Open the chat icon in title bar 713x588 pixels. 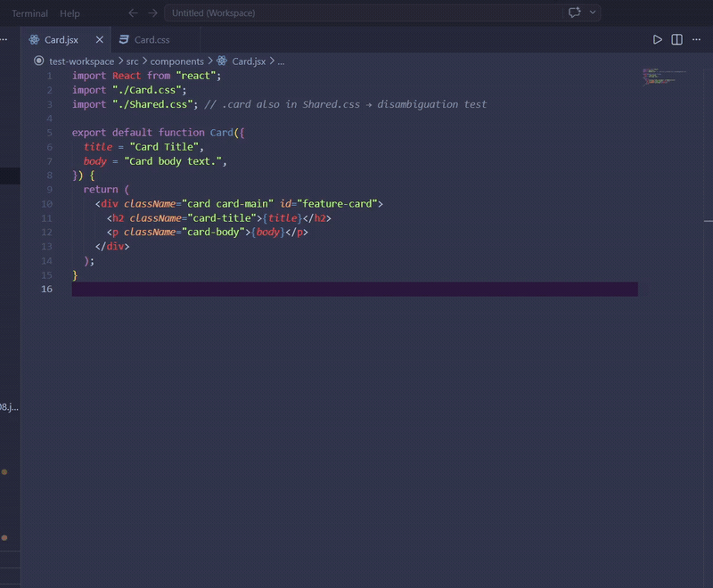click(x=574, y=12)
